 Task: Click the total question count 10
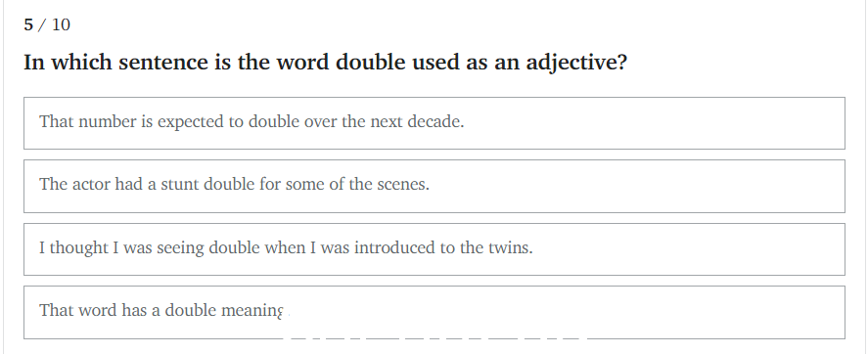coord(61,24)
